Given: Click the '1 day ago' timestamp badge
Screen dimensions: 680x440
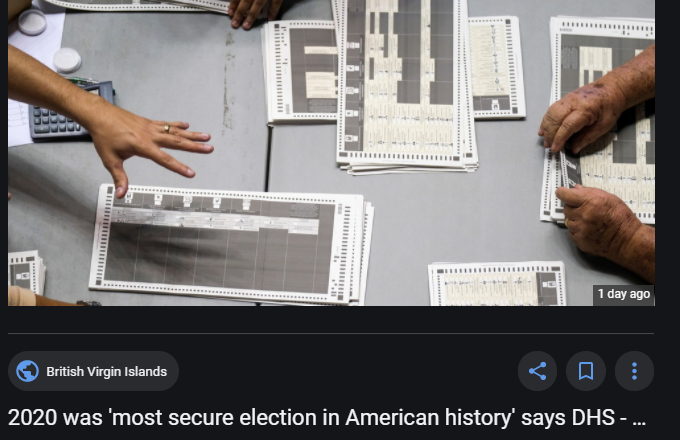Looking at the screenshot, I should (x=624, y=294).
